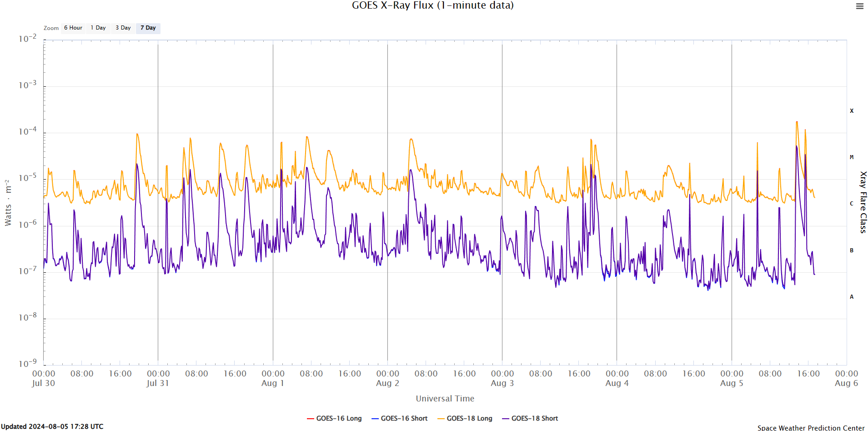Click the red GOES-16 Long legend line swatch
This screenshot has width=868, height=431.
[311, 418]
